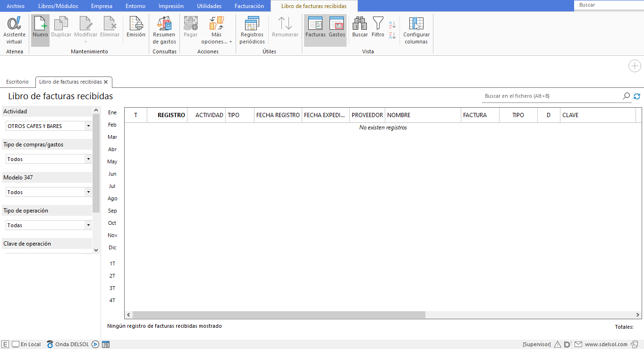Toggle the Facturas view
The width and height of the screenshot is (644, 349).
315,30
